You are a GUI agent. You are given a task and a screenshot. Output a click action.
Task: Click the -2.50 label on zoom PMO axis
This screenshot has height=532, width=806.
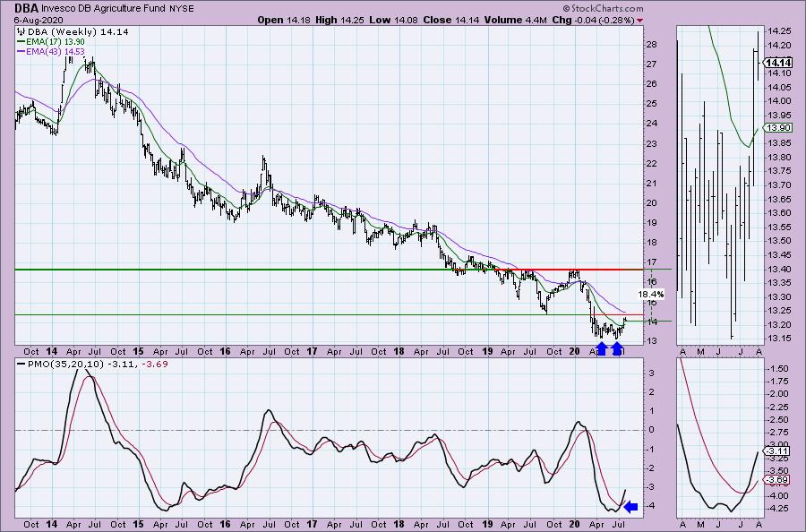(778, 419)
